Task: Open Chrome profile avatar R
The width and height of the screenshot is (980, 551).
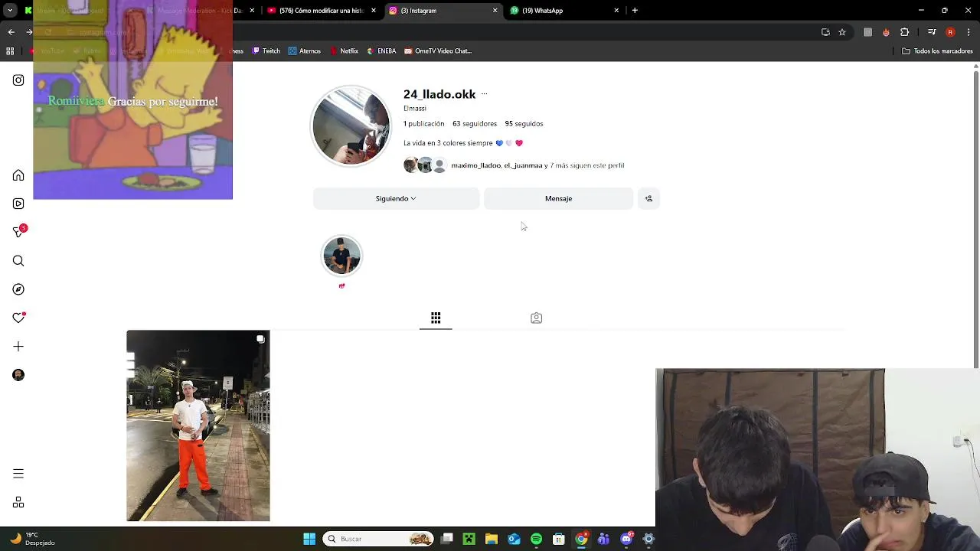Action: [x=950, y=32]
